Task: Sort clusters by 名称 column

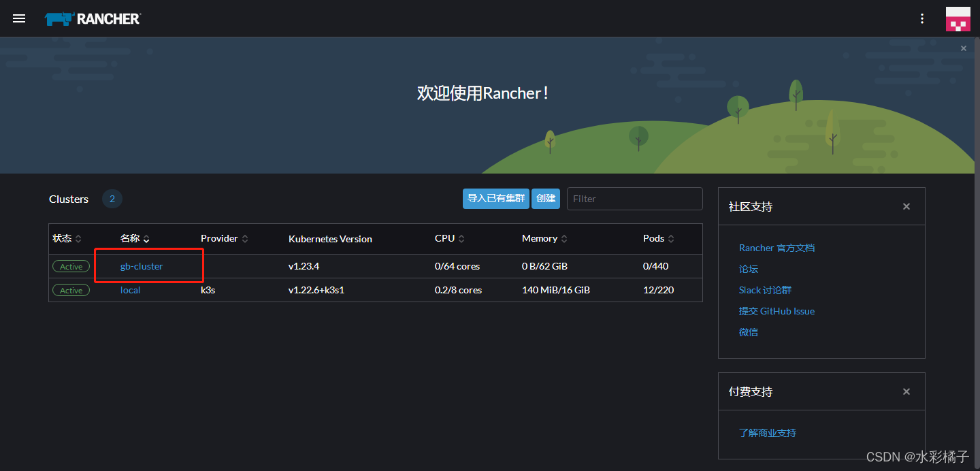Action: (x=135, y=238)
